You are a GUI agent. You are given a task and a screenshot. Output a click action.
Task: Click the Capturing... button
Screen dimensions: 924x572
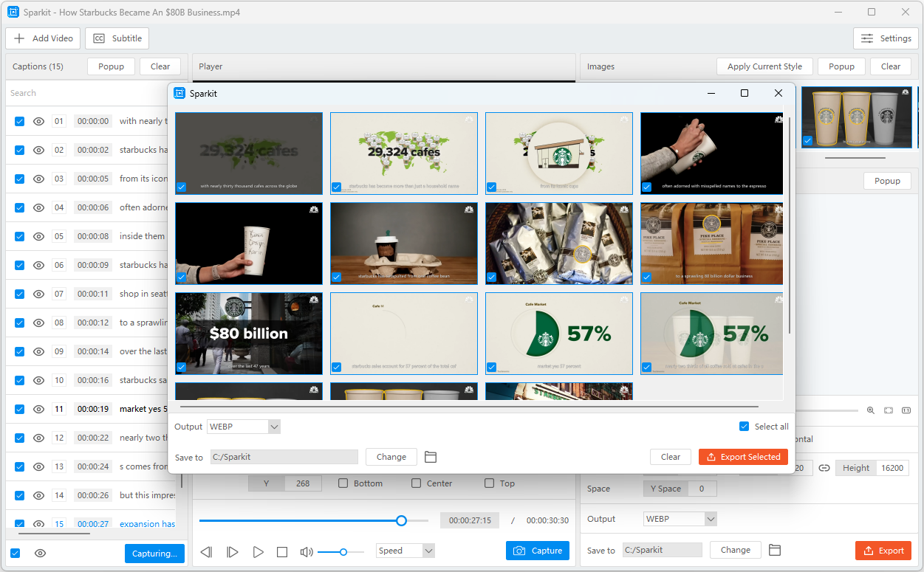(x=154, y=553)
